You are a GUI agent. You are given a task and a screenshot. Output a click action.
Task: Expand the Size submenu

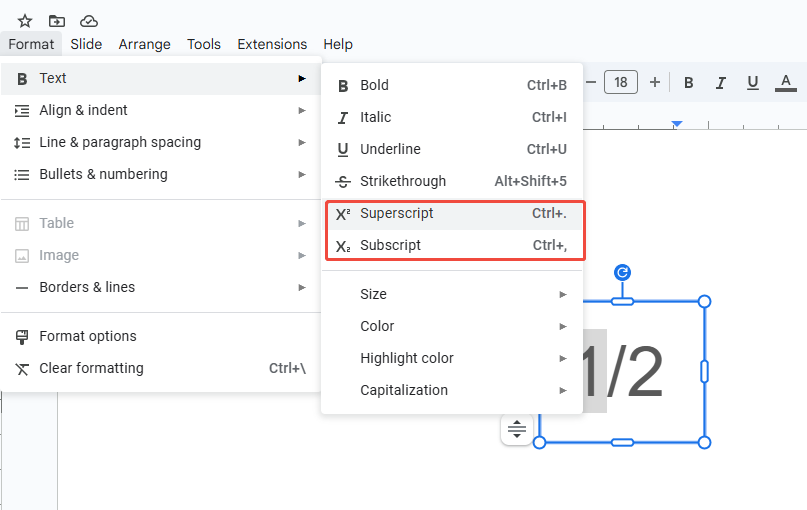click(452, 294)
